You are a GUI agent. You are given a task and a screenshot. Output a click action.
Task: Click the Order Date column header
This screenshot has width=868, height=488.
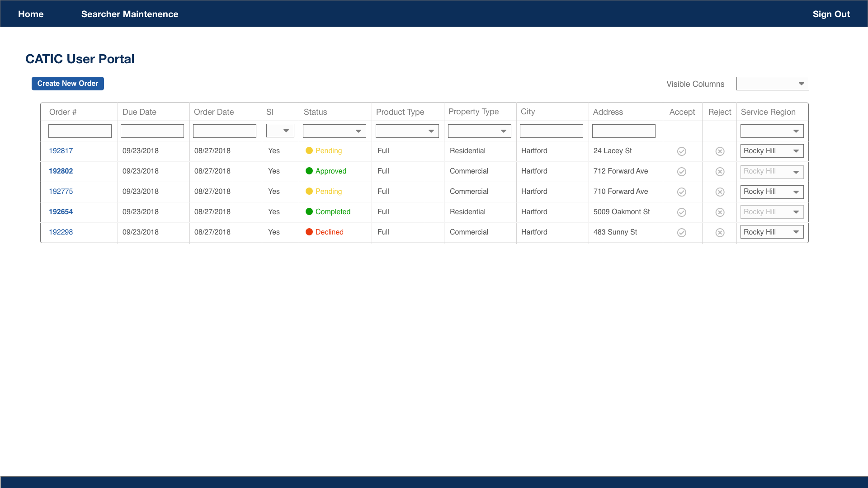pyautogui.click(x=214, y=112)
